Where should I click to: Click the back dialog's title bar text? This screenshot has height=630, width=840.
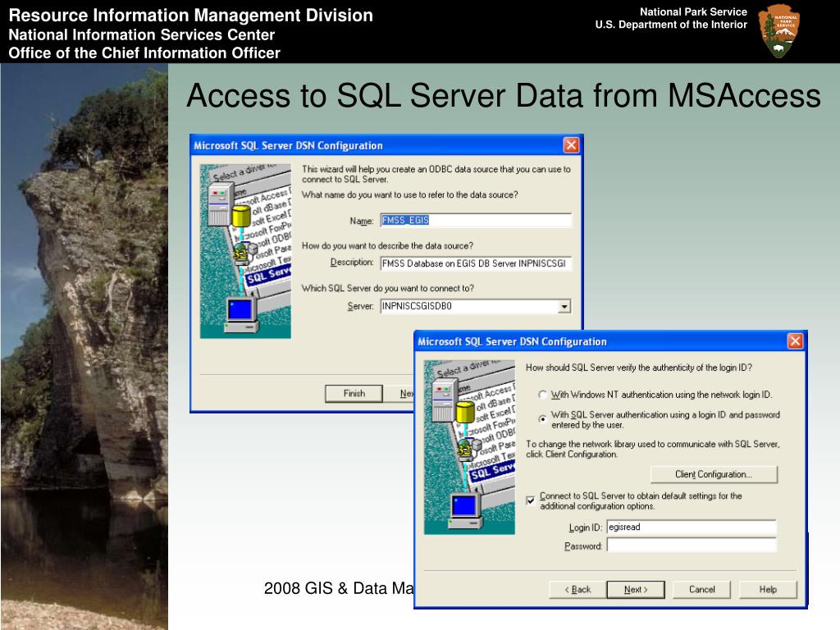tap(288, 146)
